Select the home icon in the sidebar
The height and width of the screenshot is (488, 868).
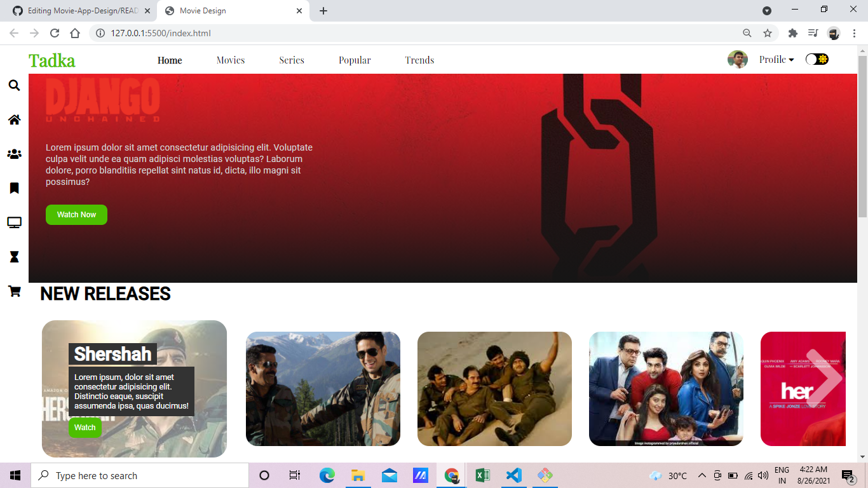14,119
